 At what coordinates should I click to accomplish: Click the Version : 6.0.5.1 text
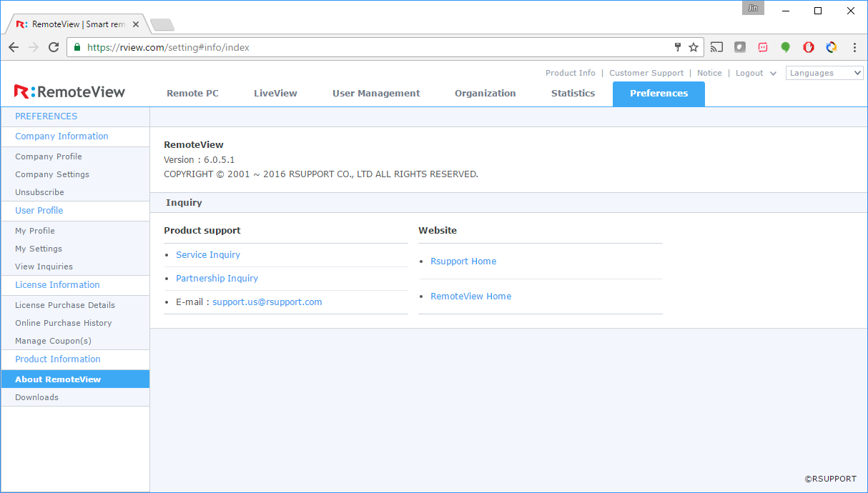(199, 160)
